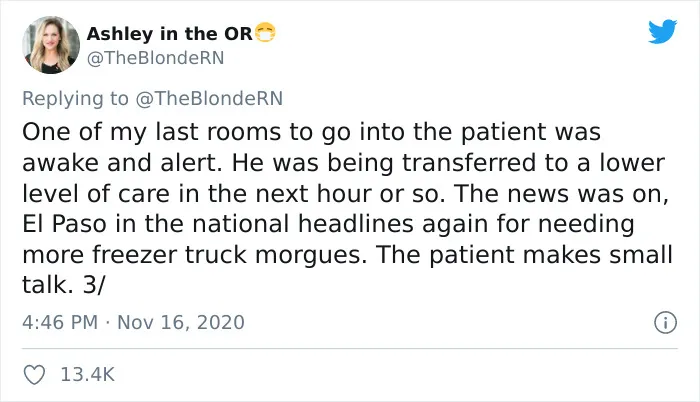
Task: Click the Twitter bird logo
Action: (x=662, y=31)
